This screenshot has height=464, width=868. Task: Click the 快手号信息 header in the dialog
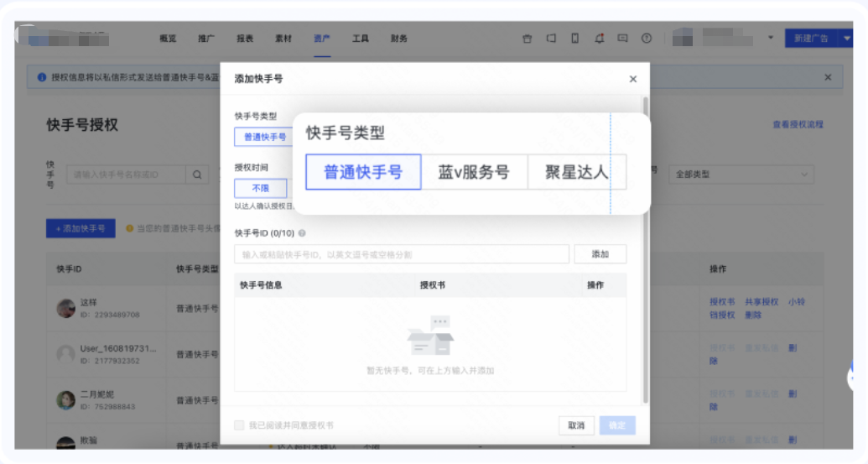[261, 285]
